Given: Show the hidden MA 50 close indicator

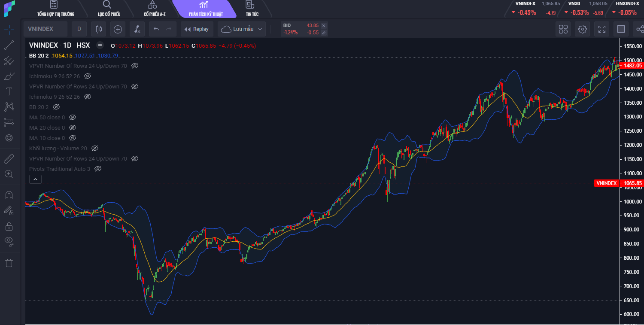Looking at the screenshot, I should tap(73, 117).
